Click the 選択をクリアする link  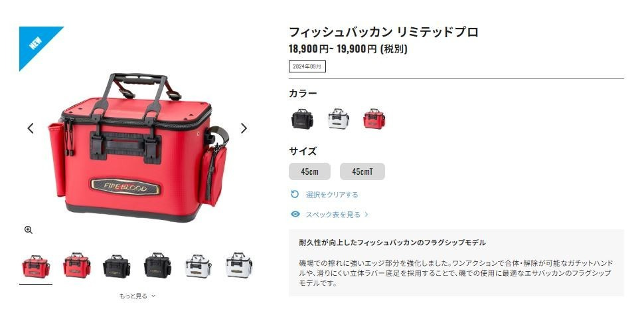click(332, 194)
